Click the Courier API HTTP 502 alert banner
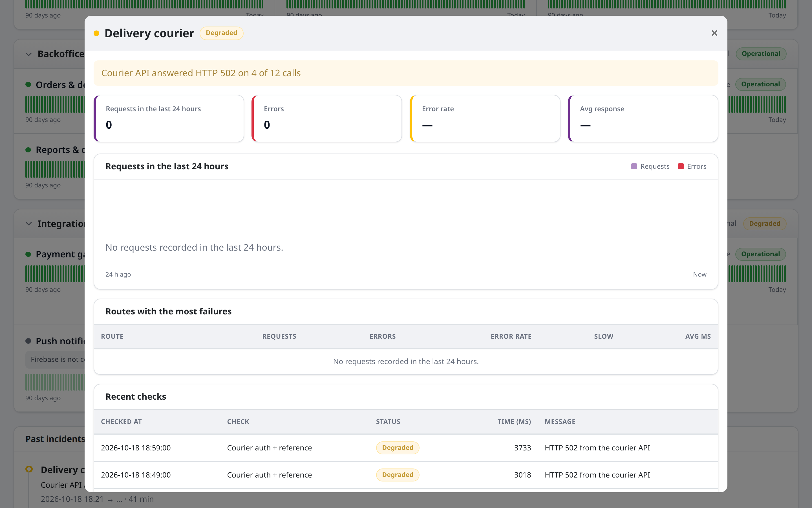Viewport: 812px width, 508px height. (406, 73)
